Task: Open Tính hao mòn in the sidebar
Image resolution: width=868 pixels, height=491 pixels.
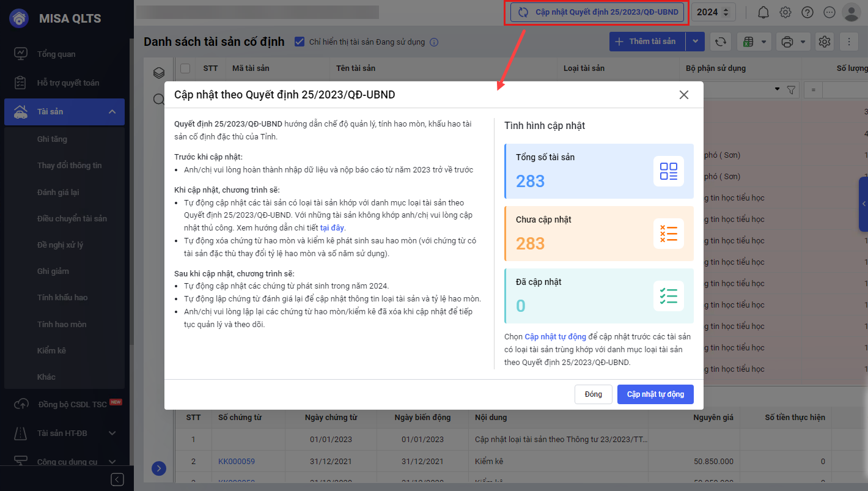Action: [x=62, y=324]
